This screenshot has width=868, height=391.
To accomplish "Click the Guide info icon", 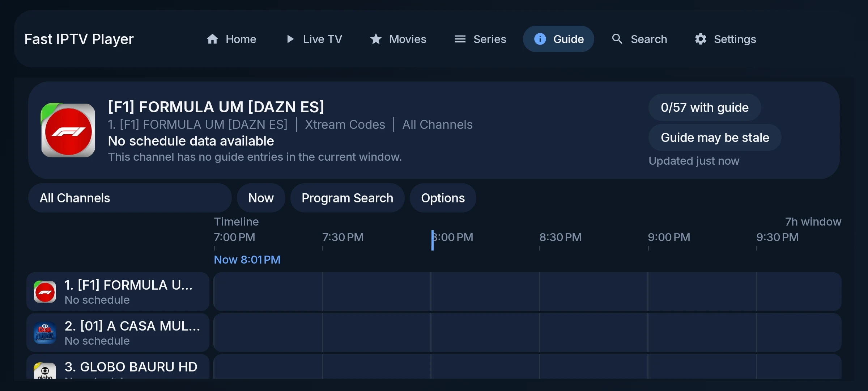I will click(540, 39).
